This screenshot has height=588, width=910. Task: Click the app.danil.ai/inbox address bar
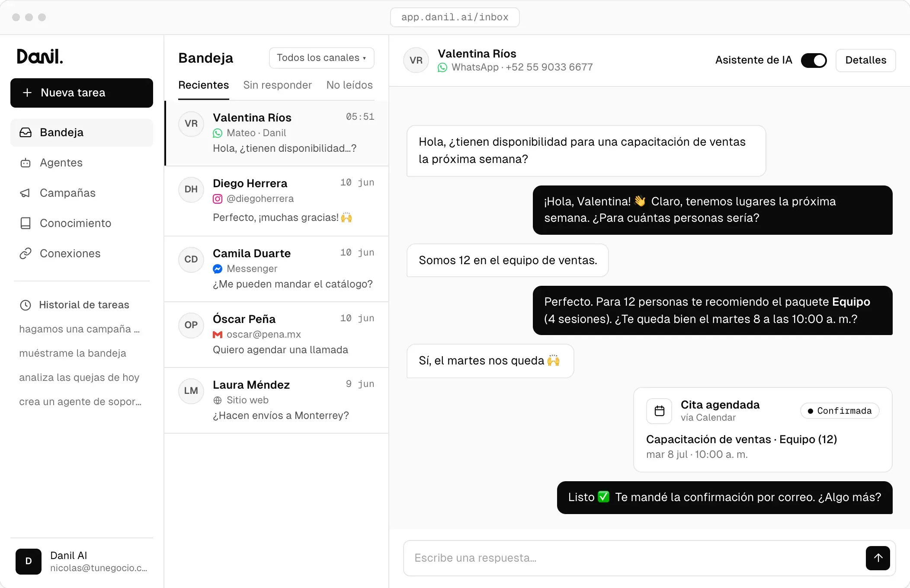[x=455, y=17]
